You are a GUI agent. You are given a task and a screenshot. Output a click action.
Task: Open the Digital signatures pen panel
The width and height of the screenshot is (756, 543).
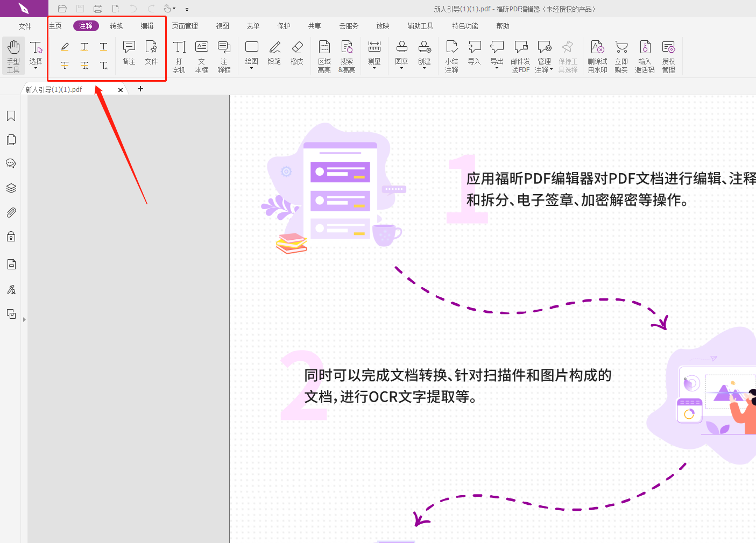coord(11,290)
